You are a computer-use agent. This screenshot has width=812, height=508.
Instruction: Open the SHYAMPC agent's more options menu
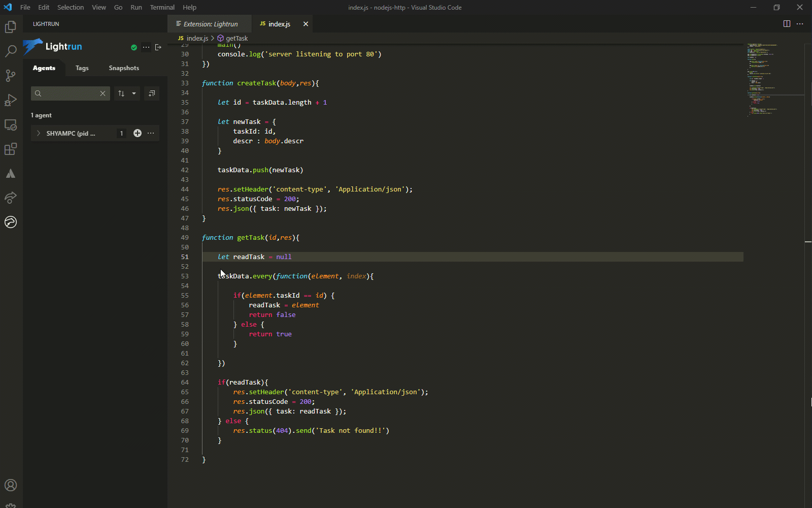click(151, 133)
